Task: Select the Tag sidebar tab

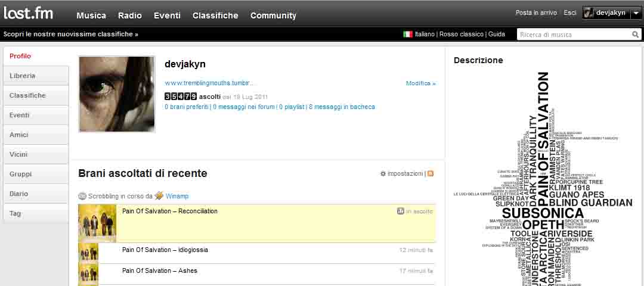Action: tap(36, 213)
